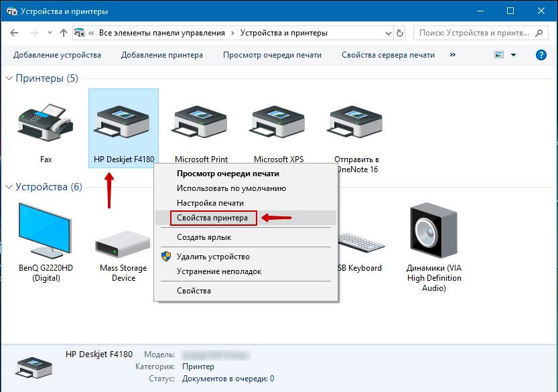Collapse the Устройства (6) group
558x392 pixels.
point(9,187)
